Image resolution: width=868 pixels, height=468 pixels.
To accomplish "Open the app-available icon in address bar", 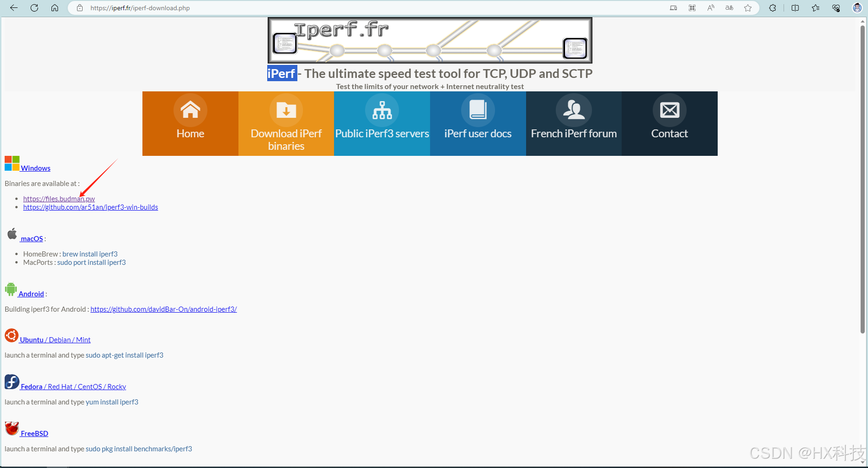I will pos(674,8).
